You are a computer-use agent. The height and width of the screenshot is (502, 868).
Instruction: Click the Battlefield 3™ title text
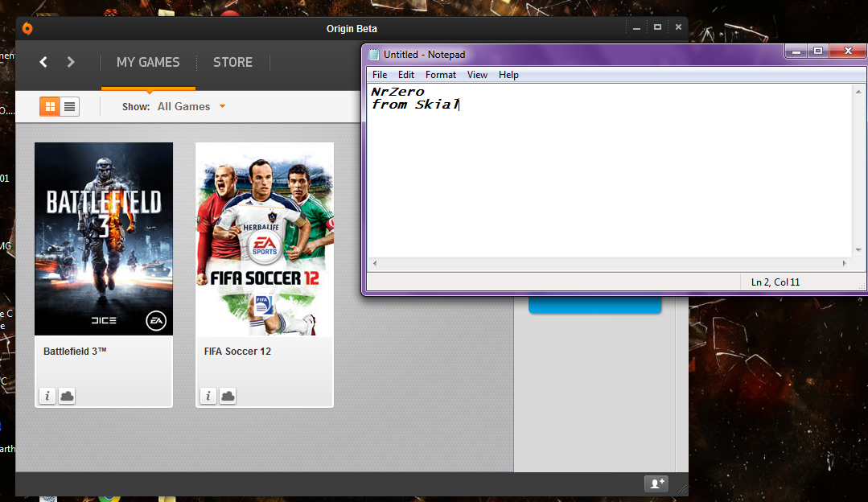[x=75, y=352]
